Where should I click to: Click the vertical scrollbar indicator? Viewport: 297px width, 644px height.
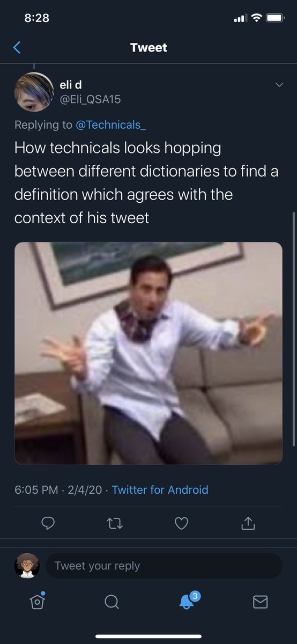tap(294, 328)
